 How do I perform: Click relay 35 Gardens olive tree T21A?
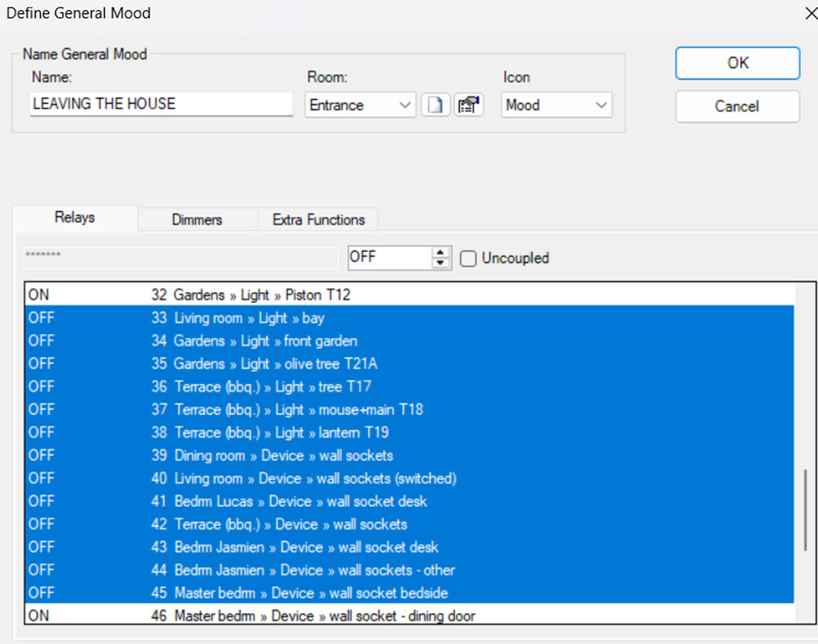(x=275, y=363)
